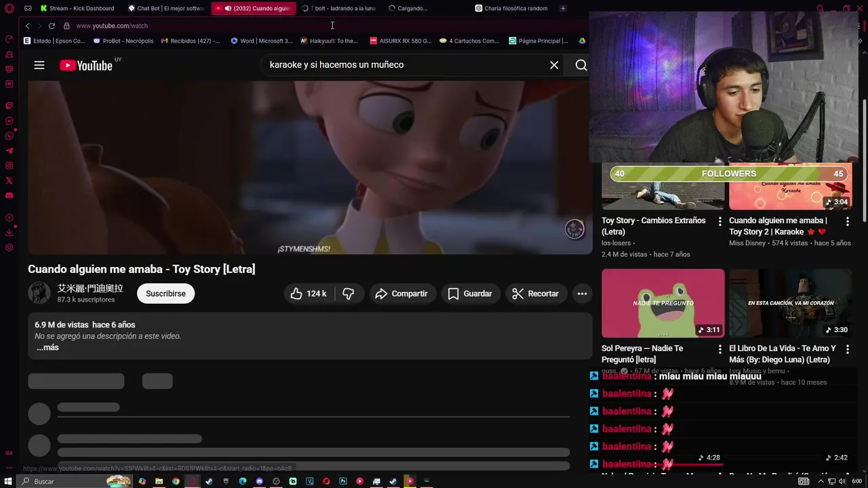
Task: Select the (2032) Cuando alguien YouTube tab
Action: point(254,8)
